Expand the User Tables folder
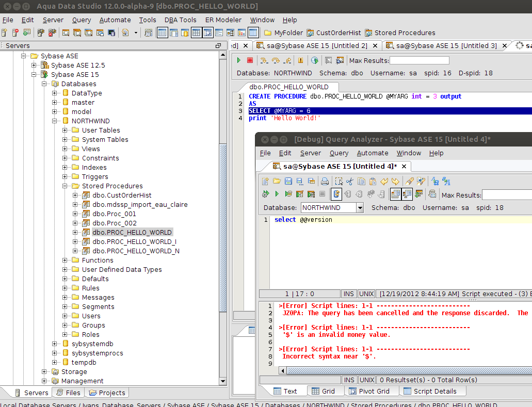The image size is (532, 407). (x=65, y=130)
